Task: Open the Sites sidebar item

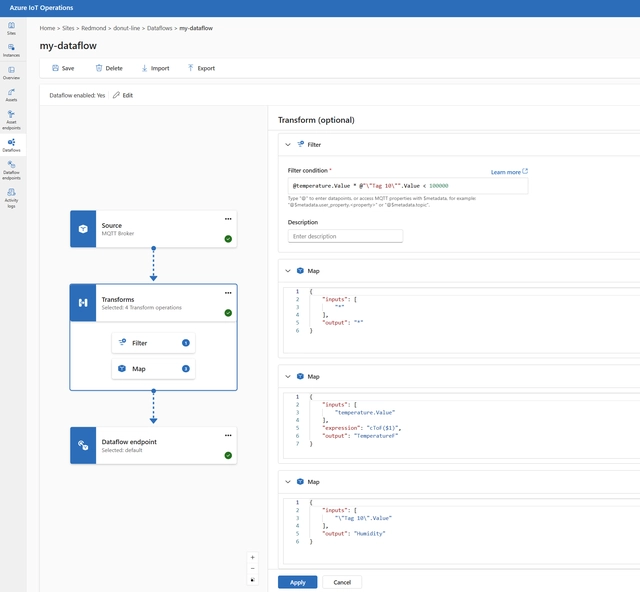Action: coord(11,28)
